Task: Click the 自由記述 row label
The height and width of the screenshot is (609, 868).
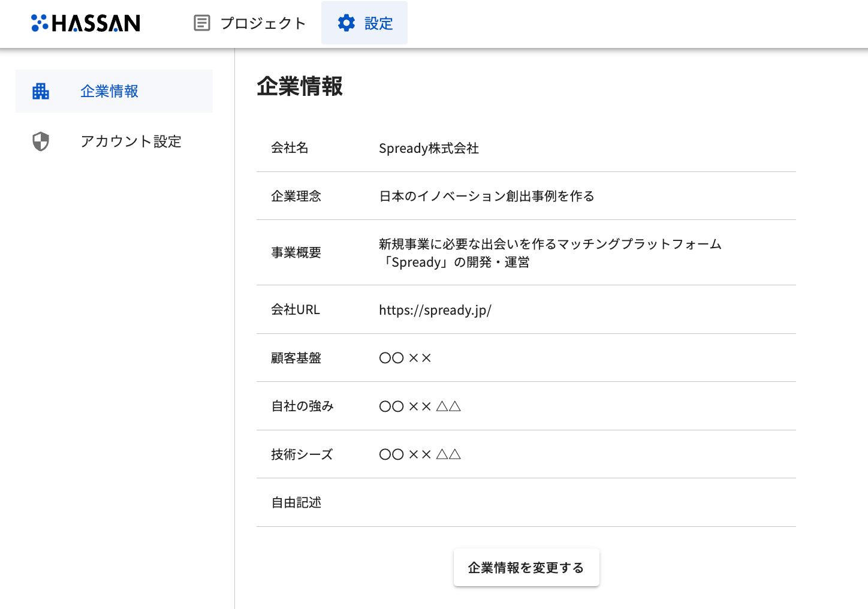Action: coord(296,502)
